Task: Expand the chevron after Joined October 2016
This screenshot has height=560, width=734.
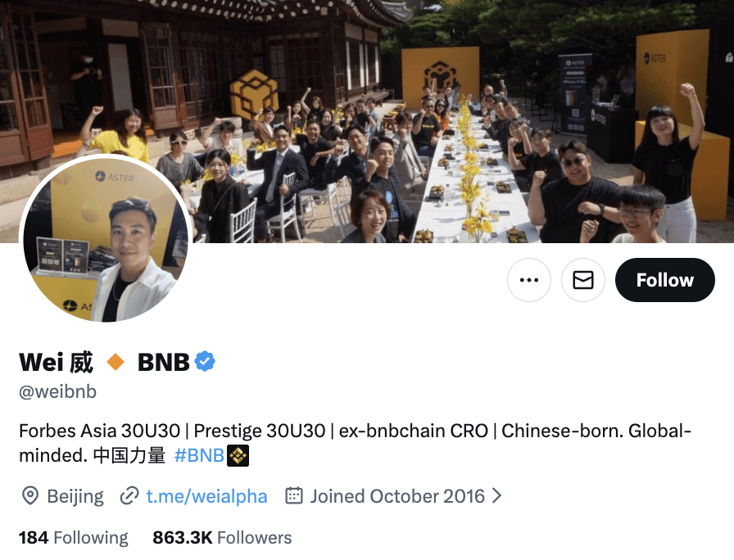Action: tap(496, 496)
